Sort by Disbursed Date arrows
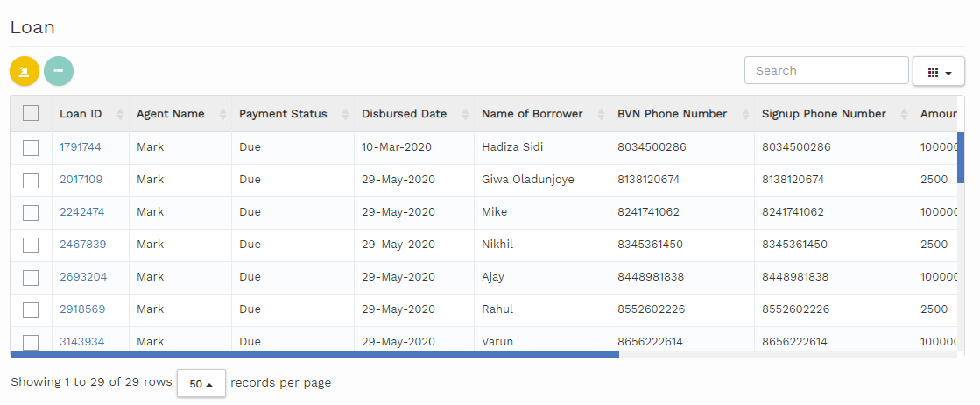 (464, 114)
